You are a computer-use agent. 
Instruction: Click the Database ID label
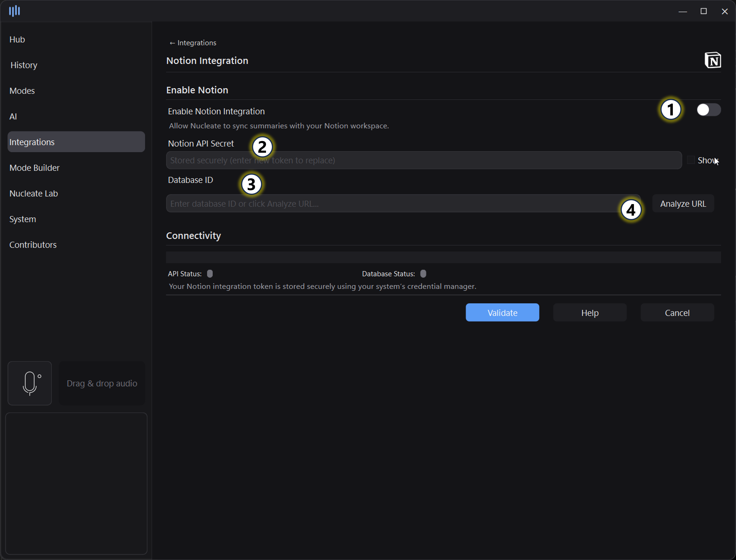(x=191, y=180)
